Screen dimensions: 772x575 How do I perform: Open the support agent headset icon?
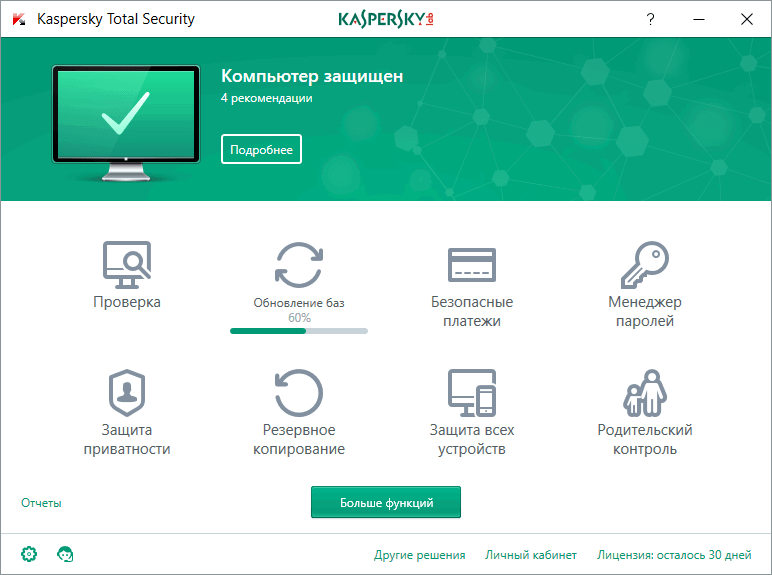click(x=65, y=554)
